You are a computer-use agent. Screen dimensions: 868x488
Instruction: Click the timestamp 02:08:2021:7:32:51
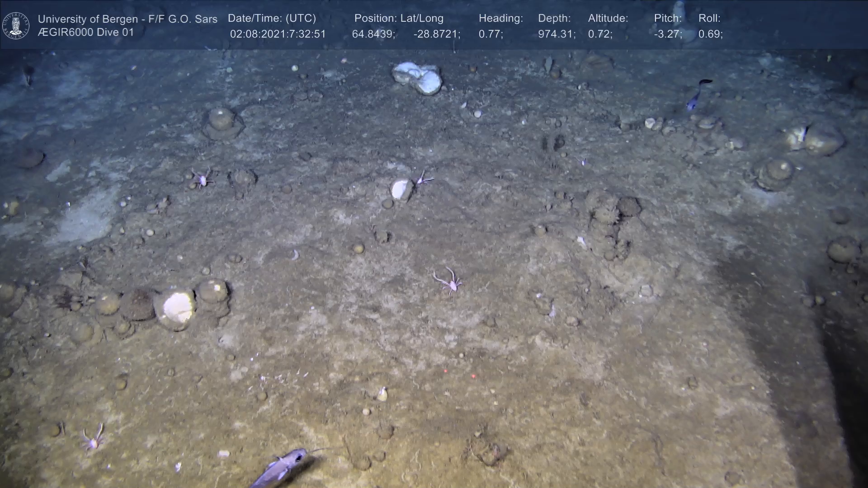coord(278,34)
